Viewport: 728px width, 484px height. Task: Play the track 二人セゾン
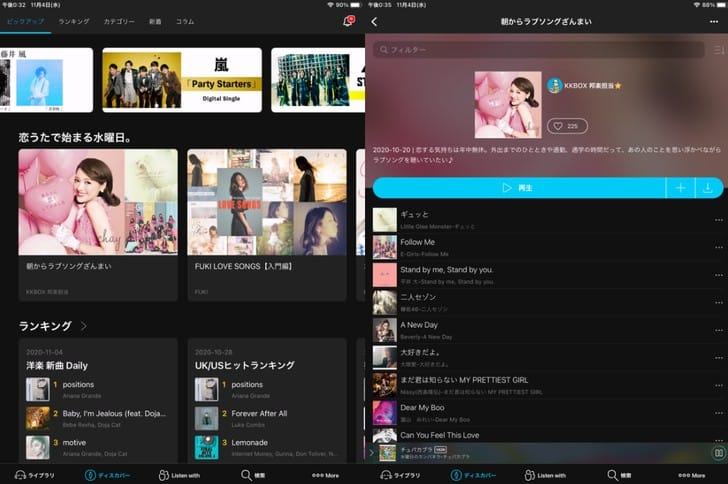541,302
